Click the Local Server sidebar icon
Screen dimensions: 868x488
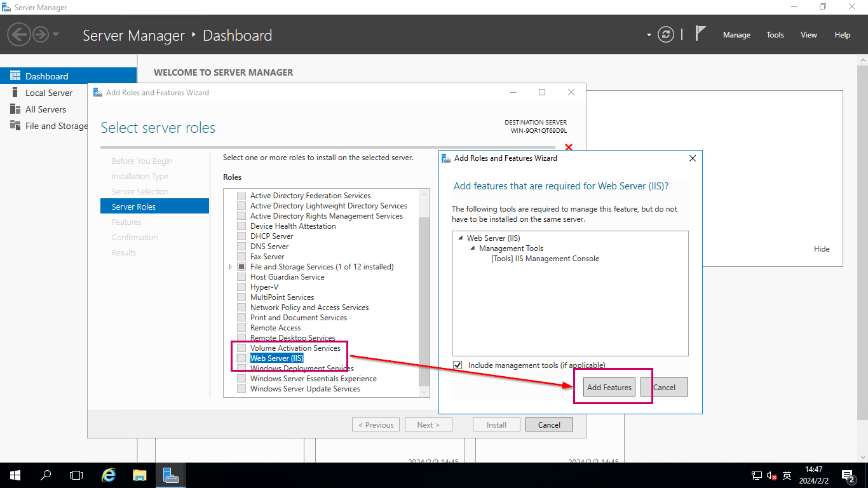(x=15, y=93)
